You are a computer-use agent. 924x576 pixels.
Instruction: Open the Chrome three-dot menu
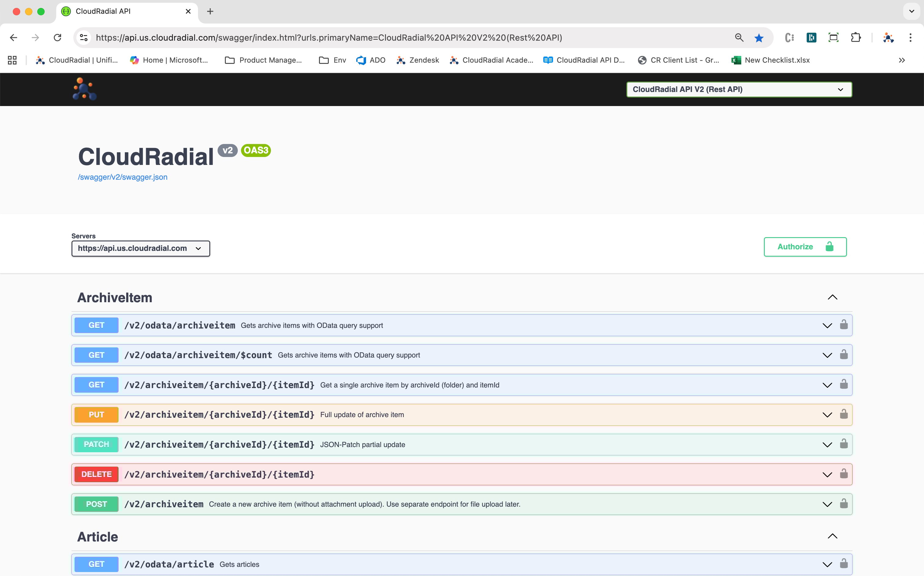point(910,37)
